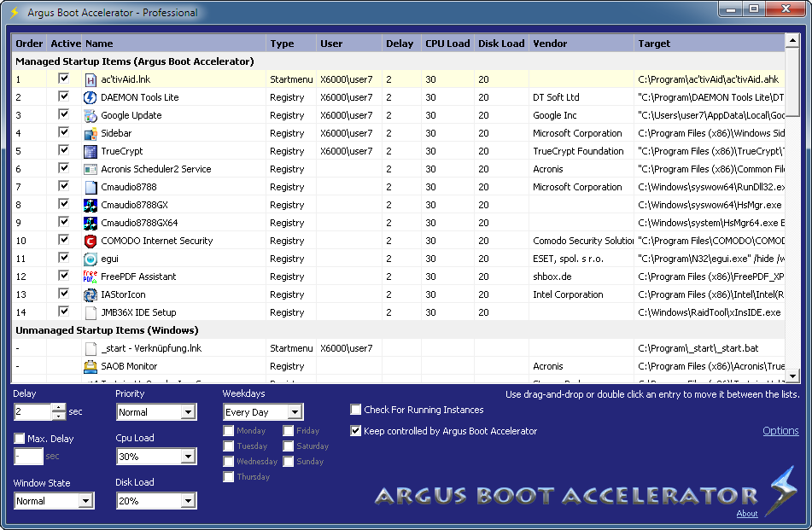Click the Sidebar item icon
Screen dimensions: 812x530
91,133
